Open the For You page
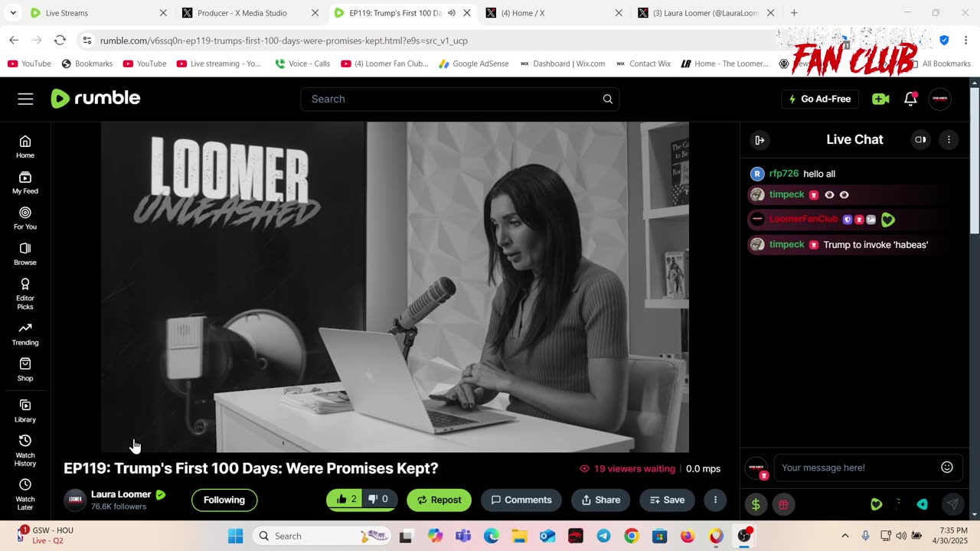The image size is (980, 551). [25, 218]
